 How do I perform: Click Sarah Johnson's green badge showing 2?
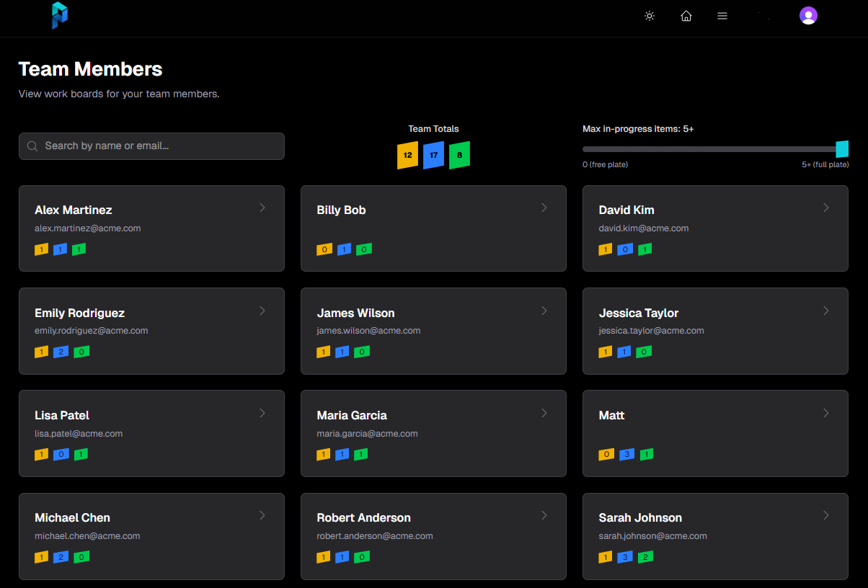645,557
